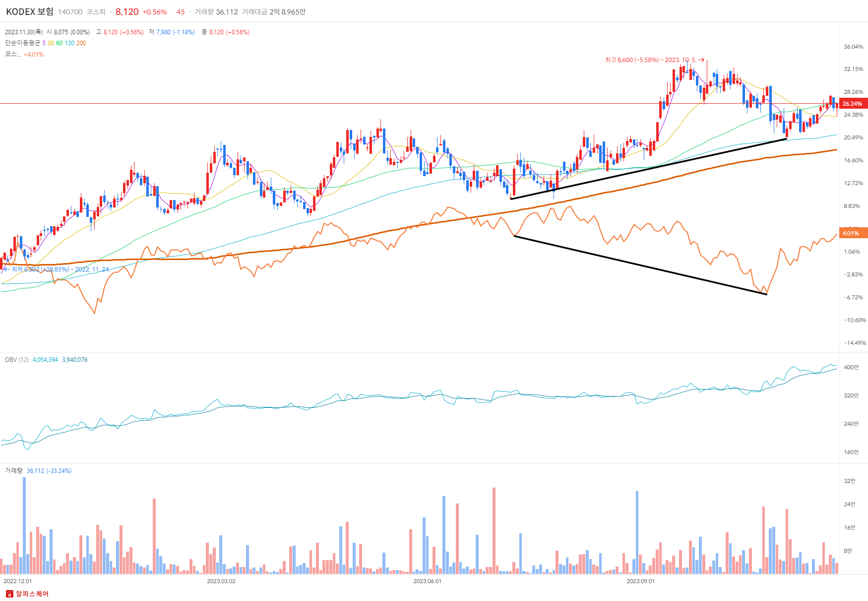The height and width of the screenshot is (601, 868).
Task: Select the purple 5-day moving average number
Action: [x=44, y=43]
